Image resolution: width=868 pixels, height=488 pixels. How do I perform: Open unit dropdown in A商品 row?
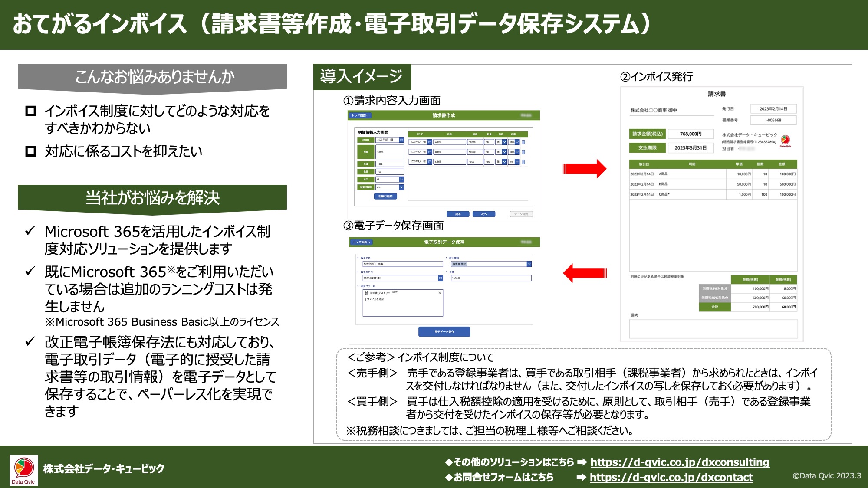point(504,142)
